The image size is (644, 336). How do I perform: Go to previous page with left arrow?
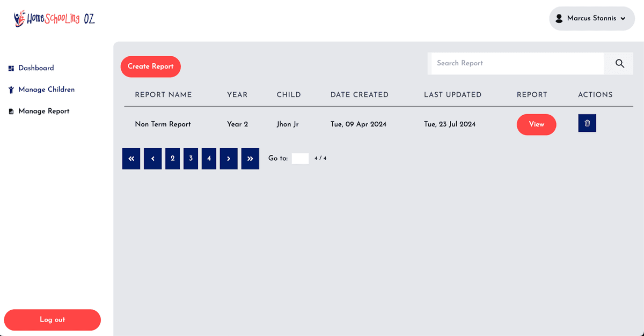[152, 159]
